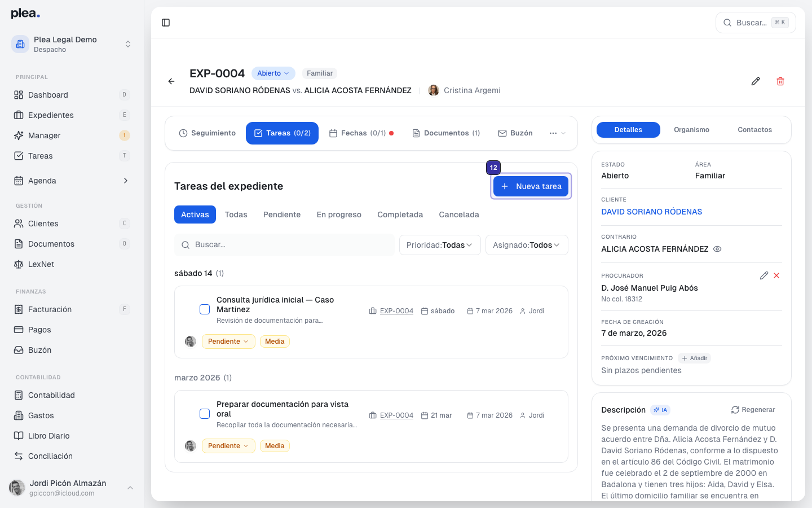The width and height of the screenshot is (812, 508).
Task: Edit the procurador with the pencil icon
Action: coord(764,275)
